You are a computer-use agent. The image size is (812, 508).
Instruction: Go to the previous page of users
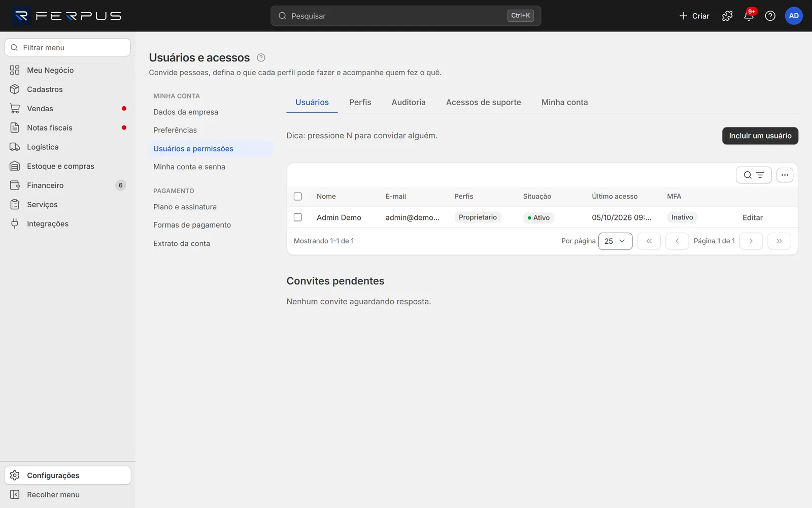pos(677,241)
